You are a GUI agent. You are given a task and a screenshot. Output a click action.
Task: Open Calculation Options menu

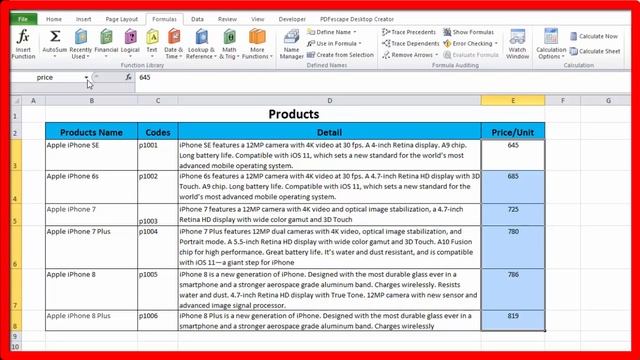coord(551,44)
